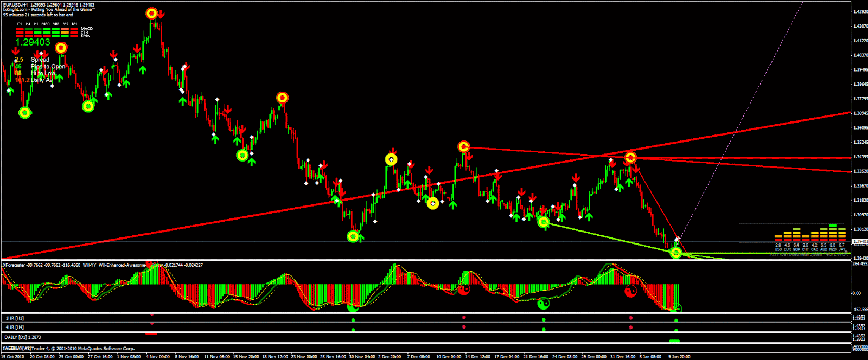Click the EURUSD,H4 chart title
This screenshot has width=868, height=360.
pos(16,5)
